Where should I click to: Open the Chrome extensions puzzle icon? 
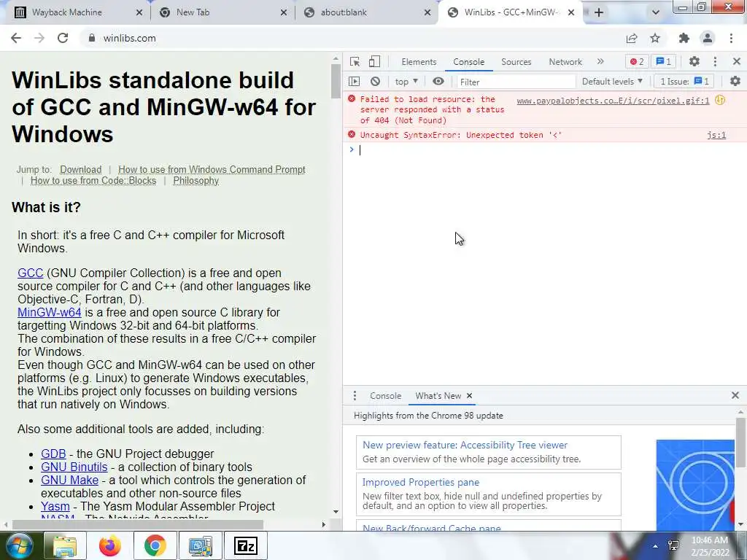(684, 38)
